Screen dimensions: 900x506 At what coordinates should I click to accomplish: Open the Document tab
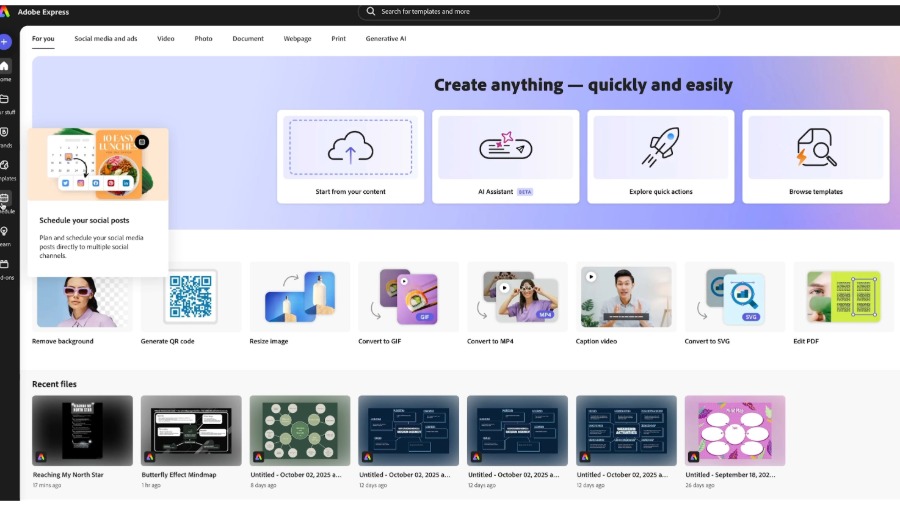coord(248,38)
